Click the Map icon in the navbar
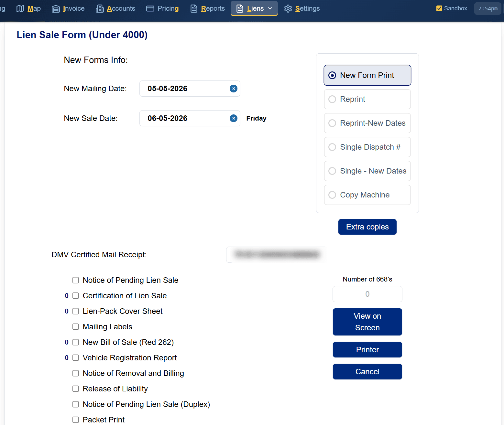This screenshot has width=504, height=425. pyautogui.click(x=20, y=9)
